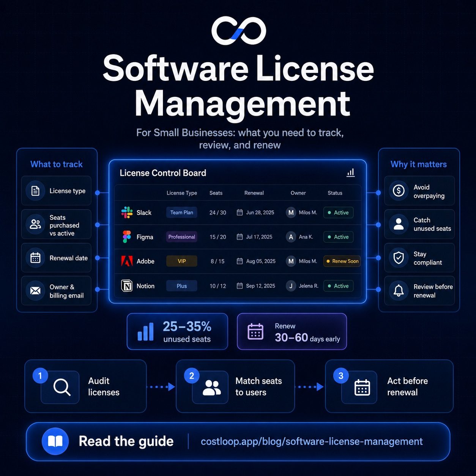This screenshot has height=476, width=476.
Task: Click the book icon beside Read the guide
Action: 55,441
